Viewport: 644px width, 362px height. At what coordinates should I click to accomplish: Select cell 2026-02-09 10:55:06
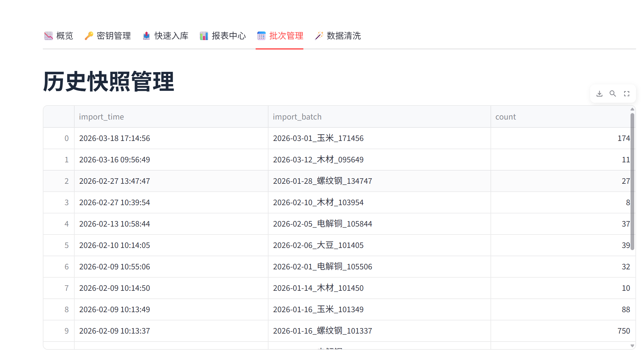[171, 267]
